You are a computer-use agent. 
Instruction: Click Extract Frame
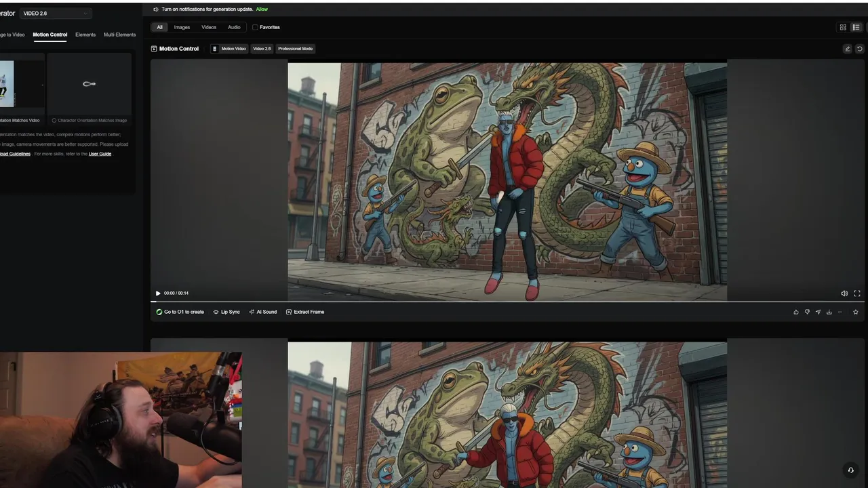point(305,312)
